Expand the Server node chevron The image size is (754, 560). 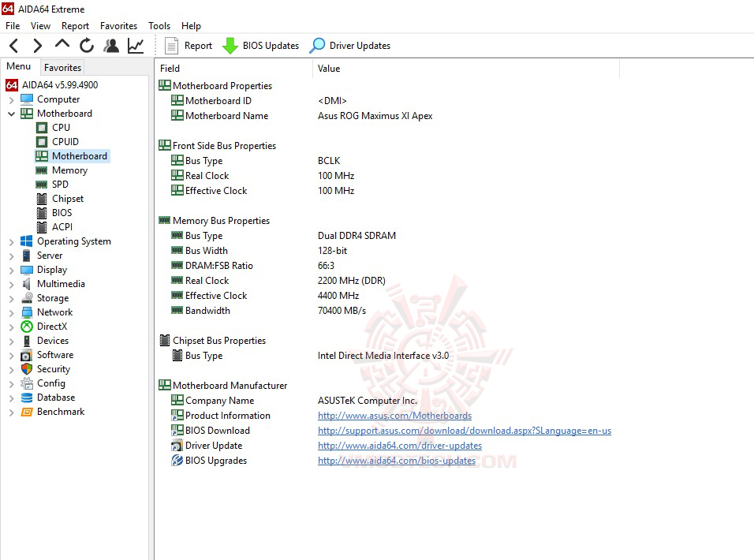[x=12, y=256]
